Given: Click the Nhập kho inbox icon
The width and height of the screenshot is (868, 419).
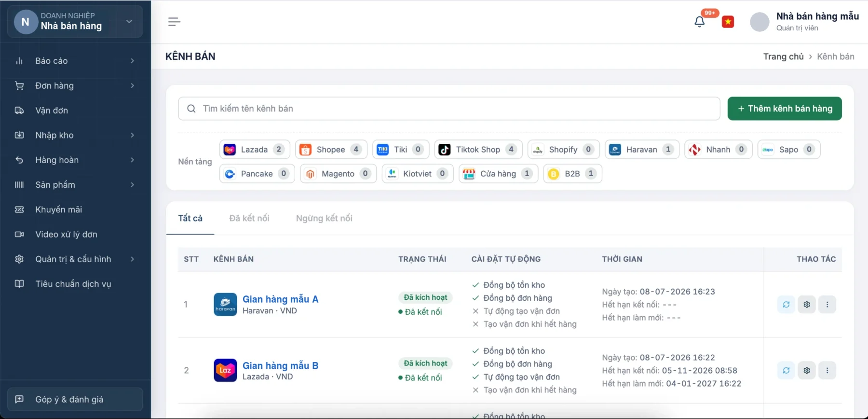Looking at the screenshot, I should click(x=19, y=135).
